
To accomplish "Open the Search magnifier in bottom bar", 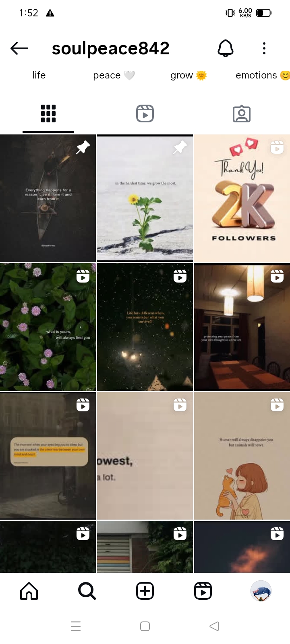I will point(87,591).
